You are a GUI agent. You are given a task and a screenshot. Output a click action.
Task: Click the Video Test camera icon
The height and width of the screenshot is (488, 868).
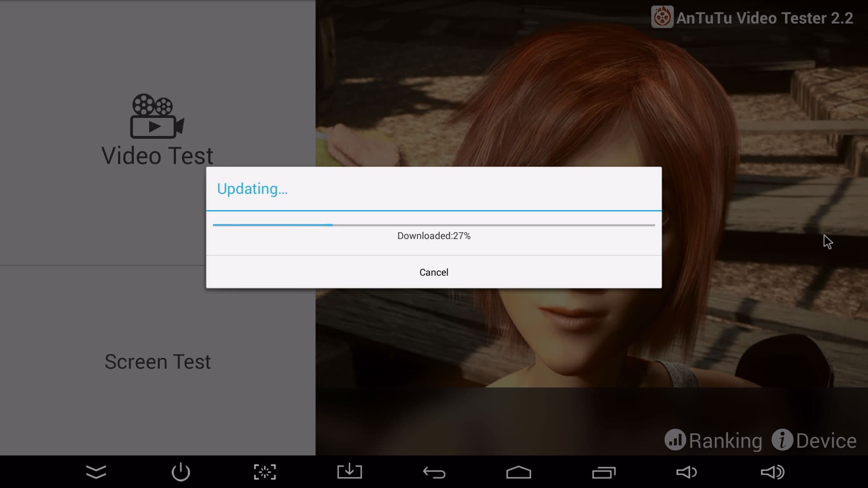coord(157,116)
